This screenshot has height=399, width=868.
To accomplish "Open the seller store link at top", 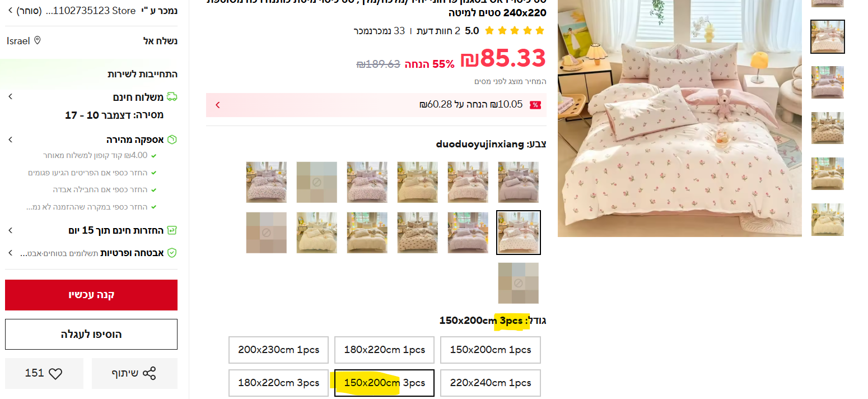I will pos(92,11).
